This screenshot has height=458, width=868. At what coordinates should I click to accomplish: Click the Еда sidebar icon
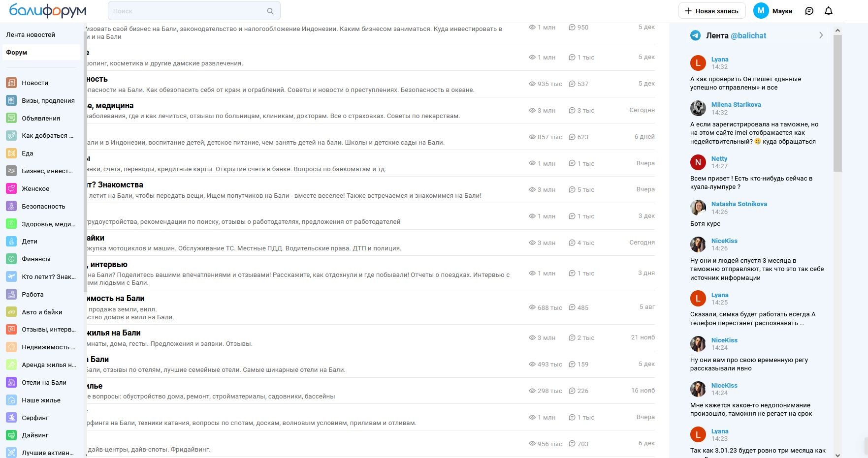tap(11, 153)
